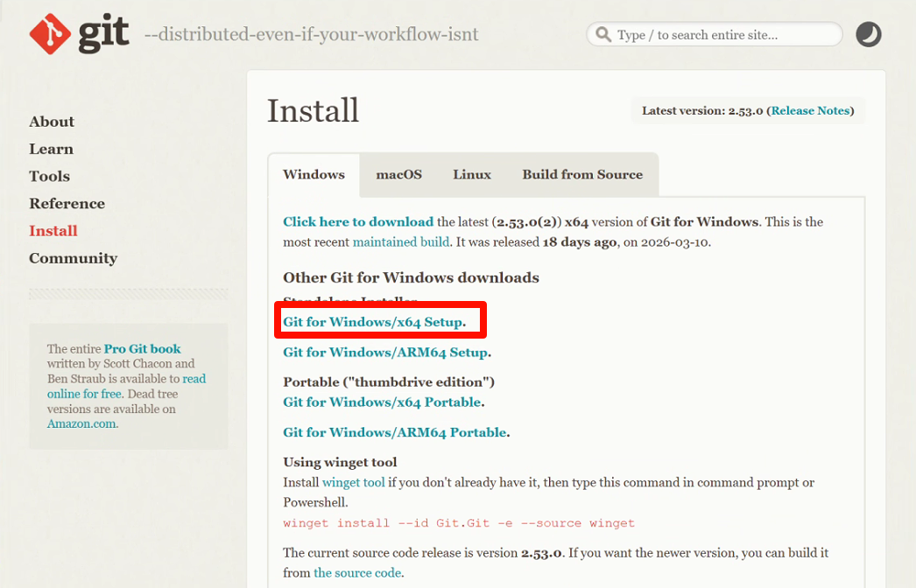
Task: Open the Community sidebar page
Action: click(73, 258)
